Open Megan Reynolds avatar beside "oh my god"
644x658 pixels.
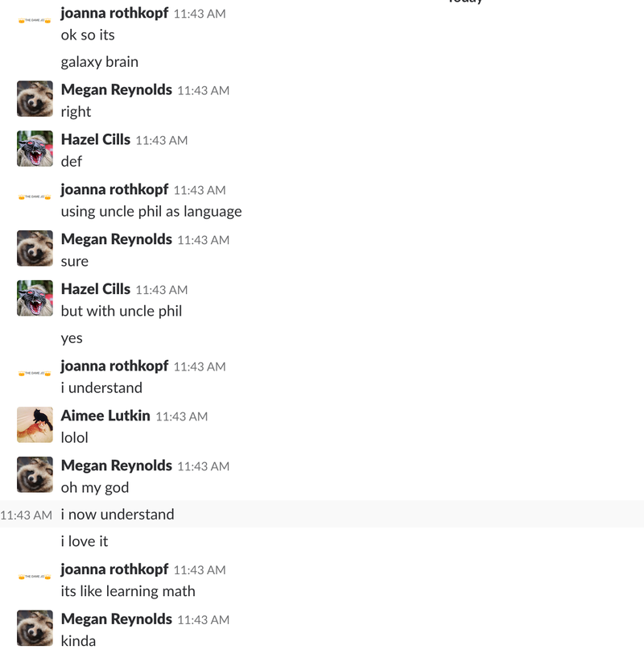pos(35,474)
